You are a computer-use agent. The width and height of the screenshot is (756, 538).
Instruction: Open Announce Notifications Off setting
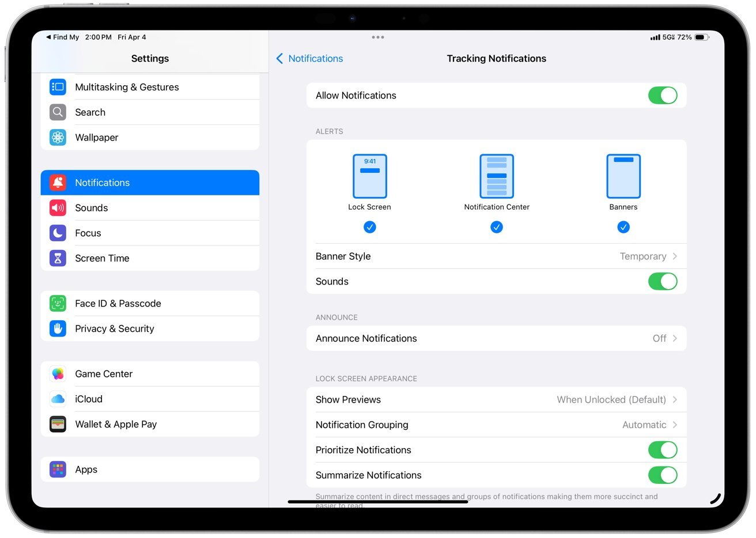[x=497, y=339]
